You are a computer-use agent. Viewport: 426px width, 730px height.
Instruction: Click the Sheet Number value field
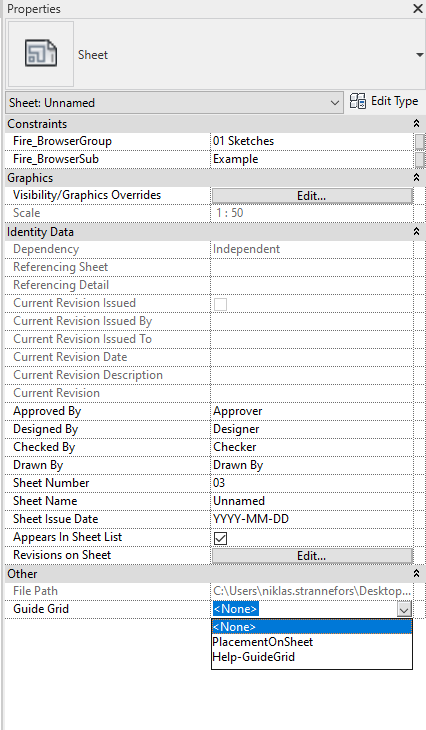[311, 483]
